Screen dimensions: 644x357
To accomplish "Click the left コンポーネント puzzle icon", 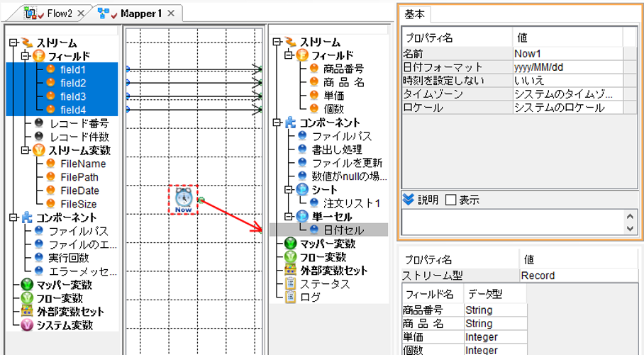I will (x=27, y=217).
